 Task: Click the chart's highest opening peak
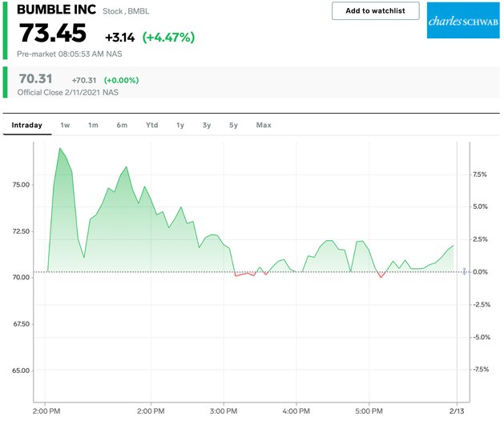[x=60, y=148]
